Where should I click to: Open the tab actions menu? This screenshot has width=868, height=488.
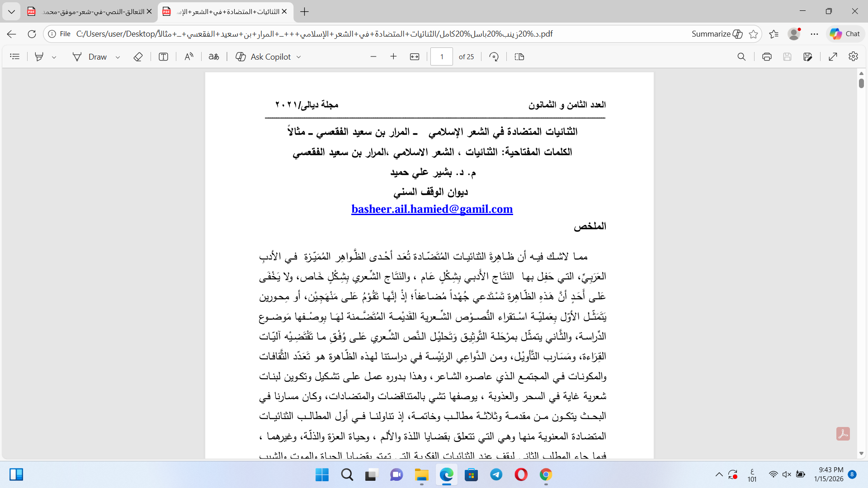[x=11, y=12]
